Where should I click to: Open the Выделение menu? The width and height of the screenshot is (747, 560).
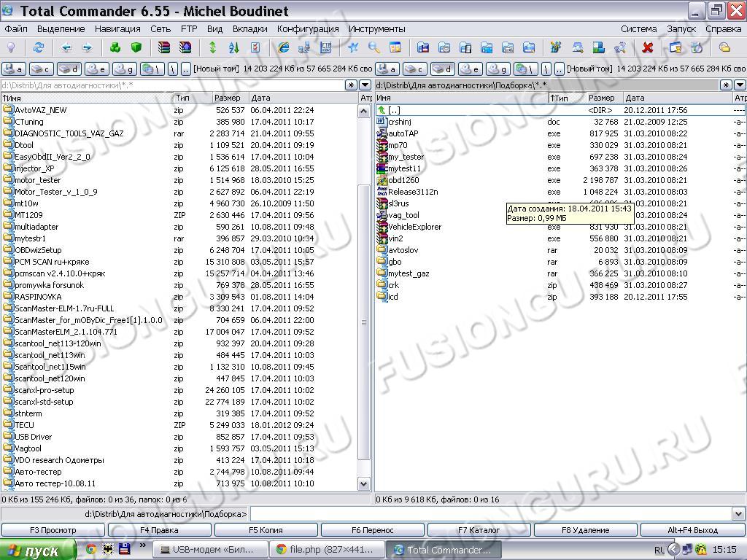(x=61, y=29)
